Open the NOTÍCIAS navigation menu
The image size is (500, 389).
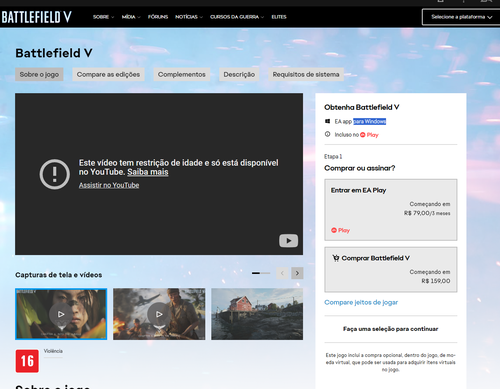(x=189, y=17)
